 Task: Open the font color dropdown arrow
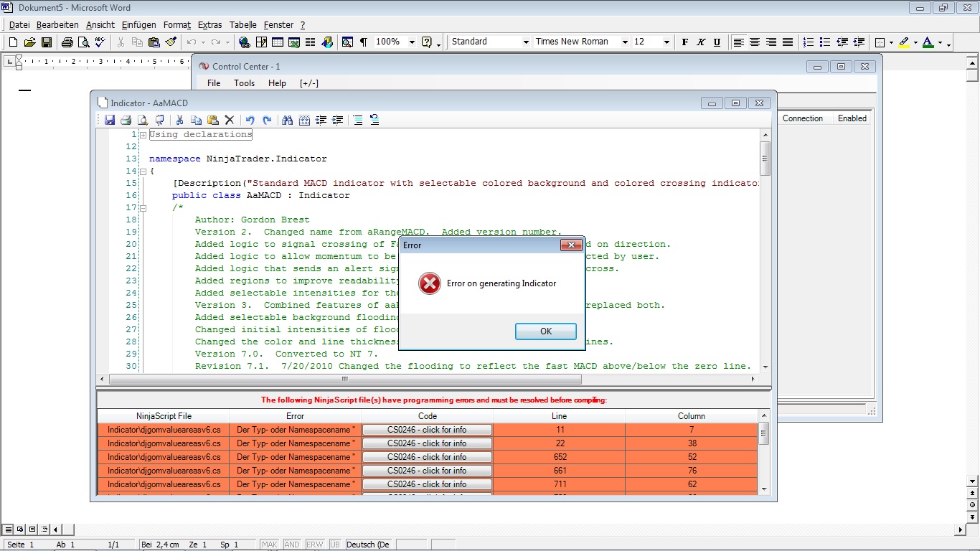click(x=940, y=42)
